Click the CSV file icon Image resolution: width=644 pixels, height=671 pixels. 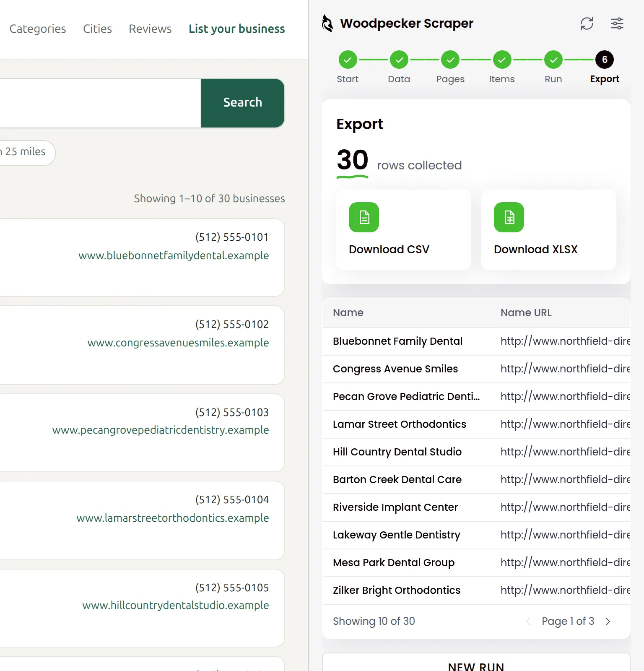pyautogui.click(x=364, y=217)
